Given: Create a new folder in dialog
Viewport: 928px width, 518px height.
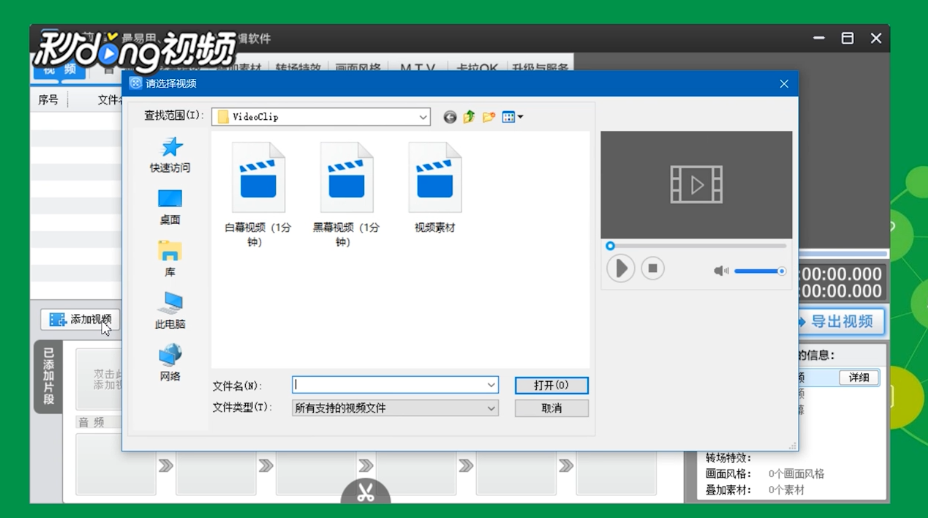Looking at the screenshot, I should (489, 117).
